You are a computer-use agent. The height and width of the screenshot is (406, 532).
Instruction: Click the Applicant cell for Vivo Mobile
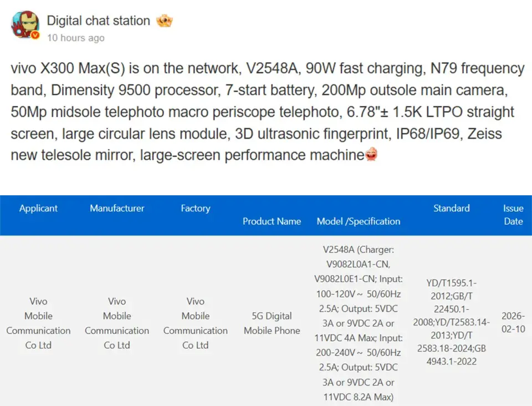[38, 323]
